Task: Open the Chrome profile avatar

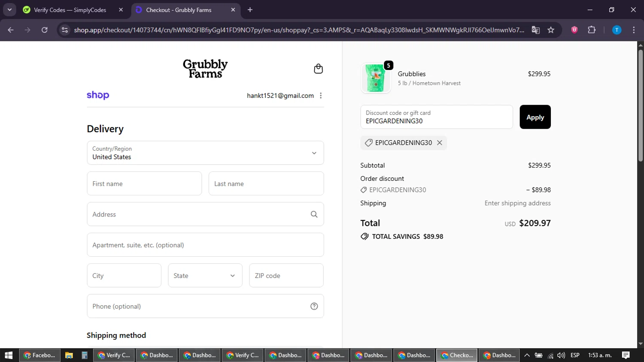Action: (x=617, y=30)
